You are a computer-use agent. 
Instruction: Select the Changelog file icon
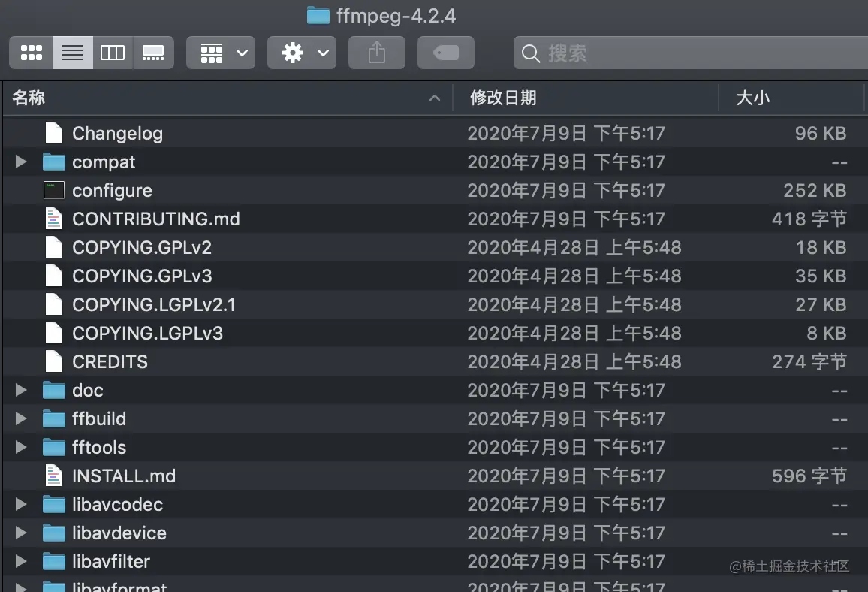click(x=54, y=133)
